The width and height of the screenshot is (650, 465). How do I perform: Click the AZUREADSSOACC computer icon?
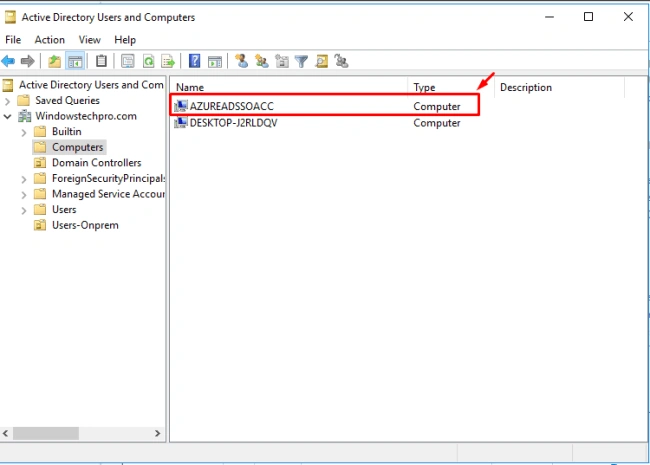coord(181,106)
